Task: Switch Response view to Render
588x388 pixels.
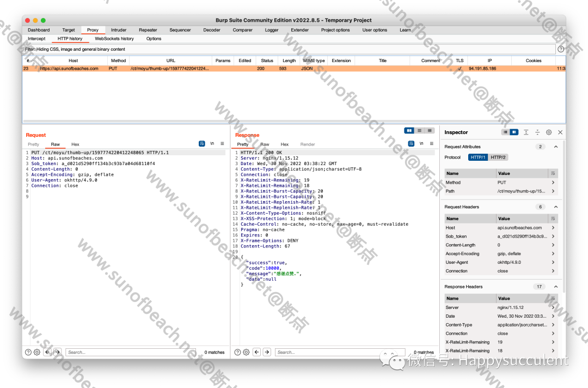Action: (308, 144)
